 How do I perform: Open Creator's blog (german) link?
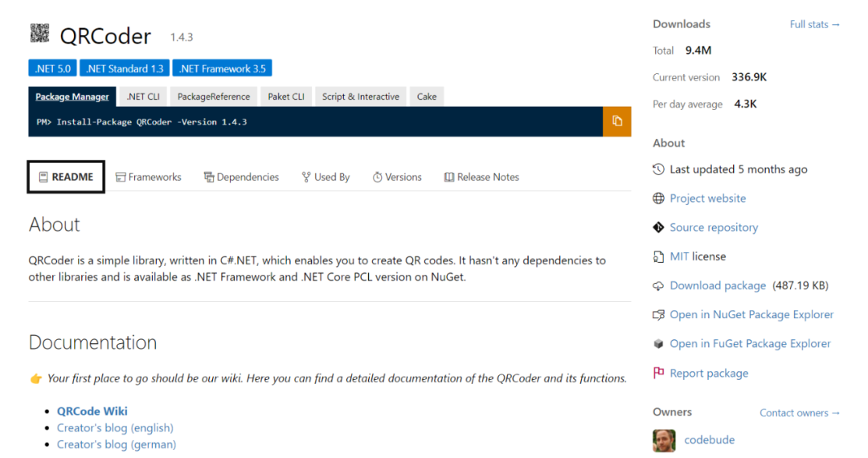[117, 444]
